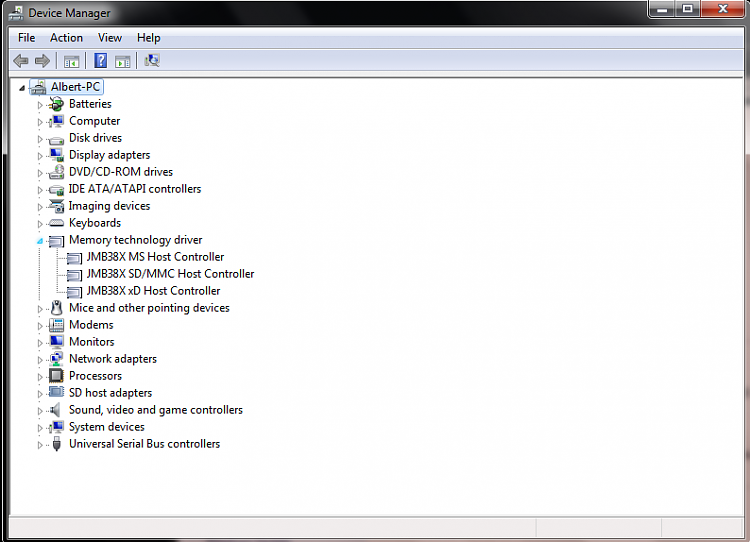This screenshot has height=542, width=750.
Task: Select Sound, video and game controllers label
Action: [x=155, y=410]
